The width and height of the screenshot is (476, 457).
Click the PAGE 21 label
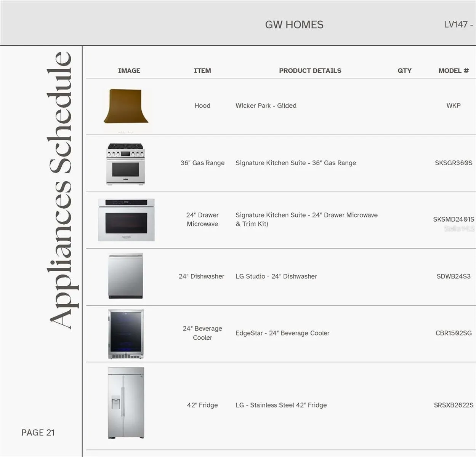[38, 433]
